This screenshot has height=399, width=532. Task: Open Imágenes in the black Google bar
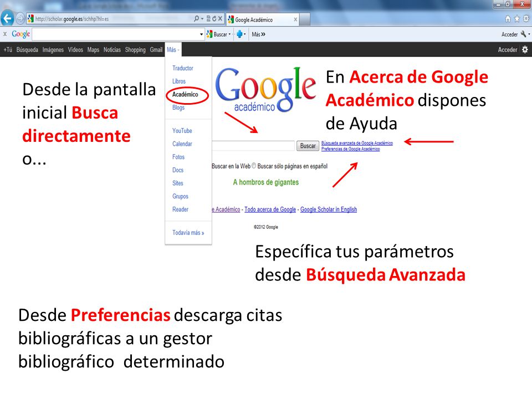[x=53, y=49]
